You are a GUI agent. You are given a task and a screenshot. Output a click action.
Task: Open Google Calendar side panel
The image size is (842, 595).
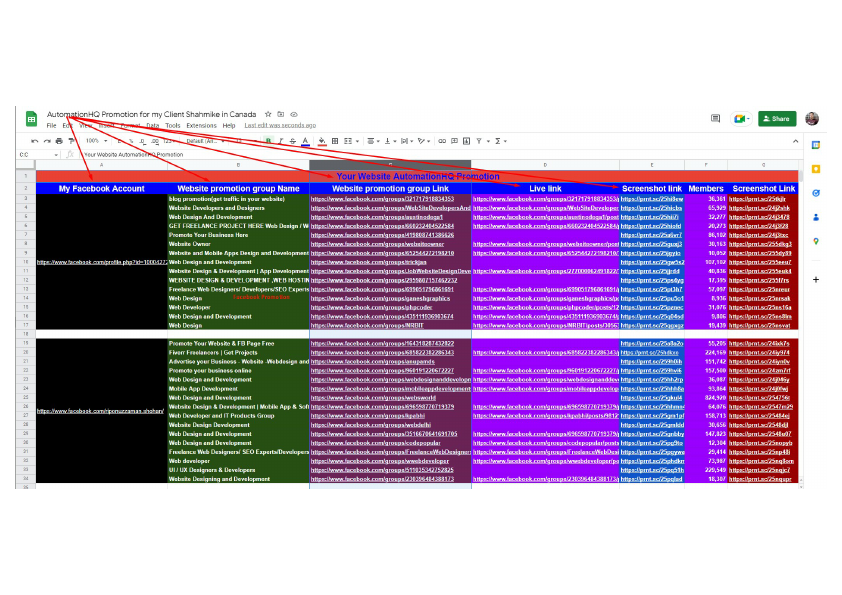click(x=816, y=145)
